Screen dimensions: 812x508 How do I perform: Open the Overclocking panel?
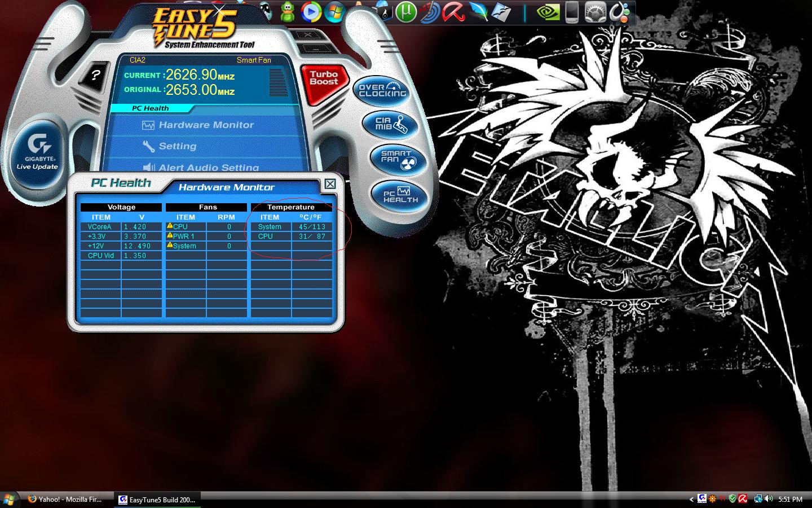pyautogui.click(x=382, y=90)
